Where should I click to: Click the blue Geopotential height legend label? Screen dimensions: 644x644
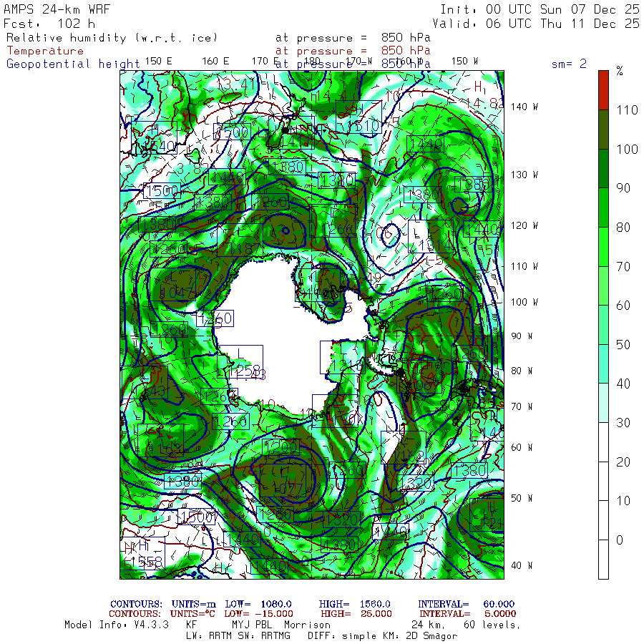click(x=59, y=64)
